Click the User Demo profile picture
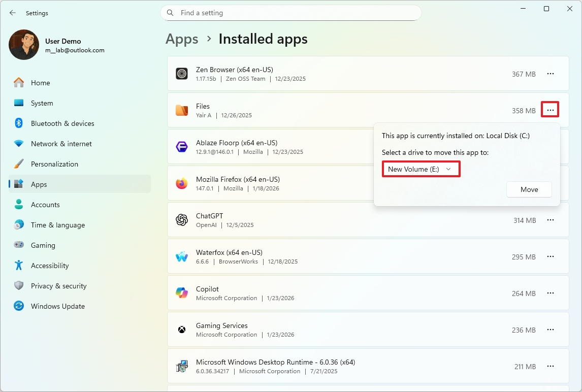The image size is (582, 392). click(24, 45)
